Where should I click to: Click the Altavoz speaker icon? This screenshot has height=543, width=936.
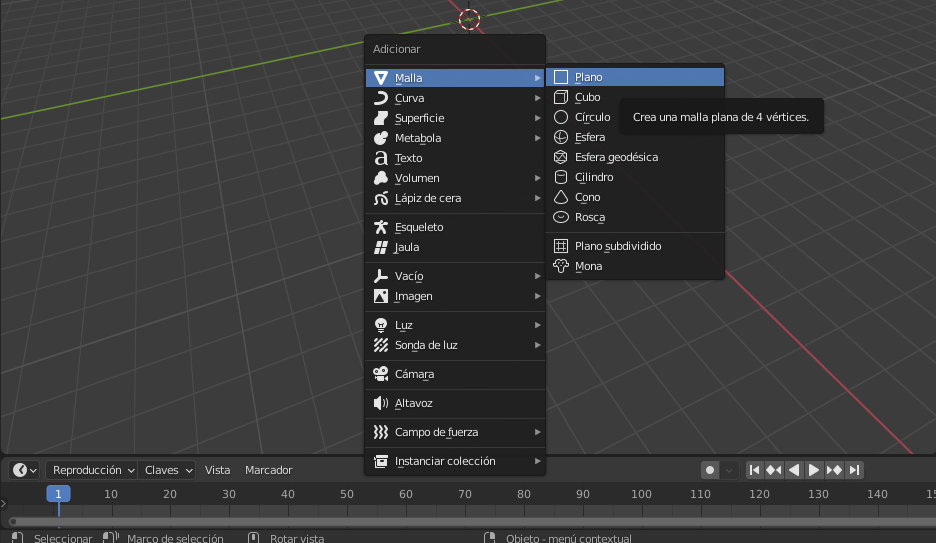[x=380, y=403]
